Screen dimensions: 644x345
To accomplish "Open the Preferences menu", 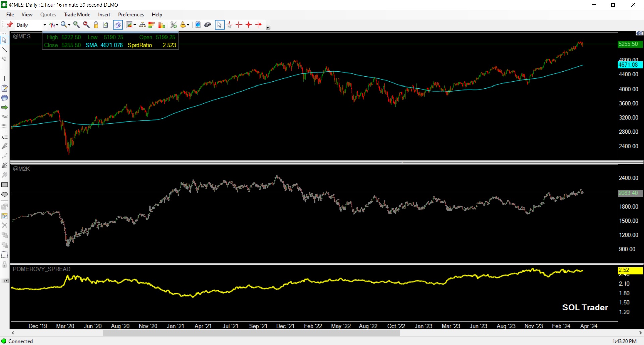I will point(131,15).
